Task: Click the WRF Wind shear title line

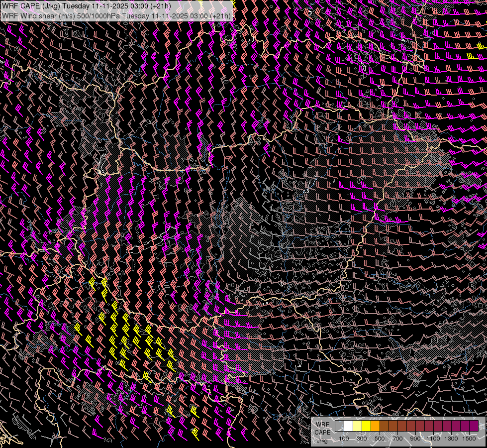Action: (x=116, y=15)
